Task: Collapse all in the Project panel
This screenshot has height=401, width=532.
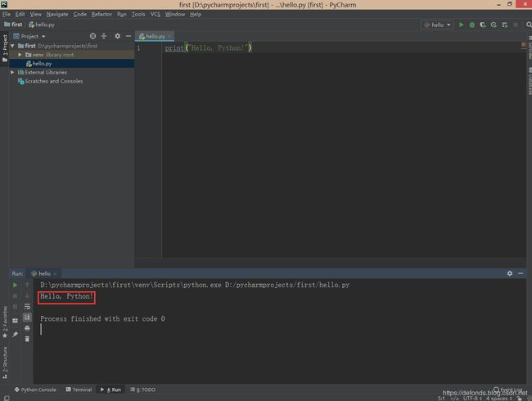Action: [x=104, y=36]
